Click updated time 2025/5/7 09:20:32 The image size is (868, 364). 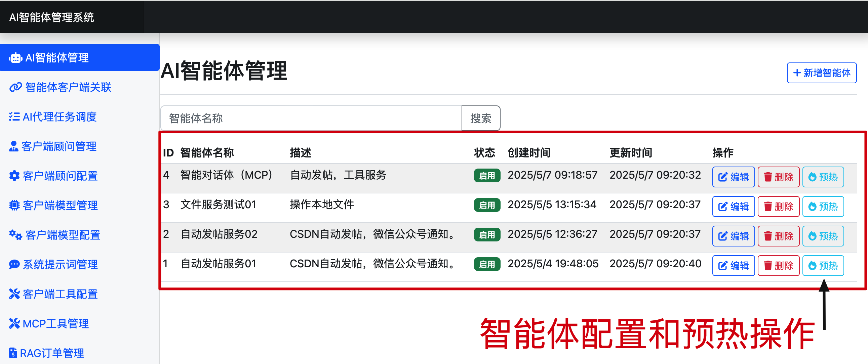(x=656, y=175)
